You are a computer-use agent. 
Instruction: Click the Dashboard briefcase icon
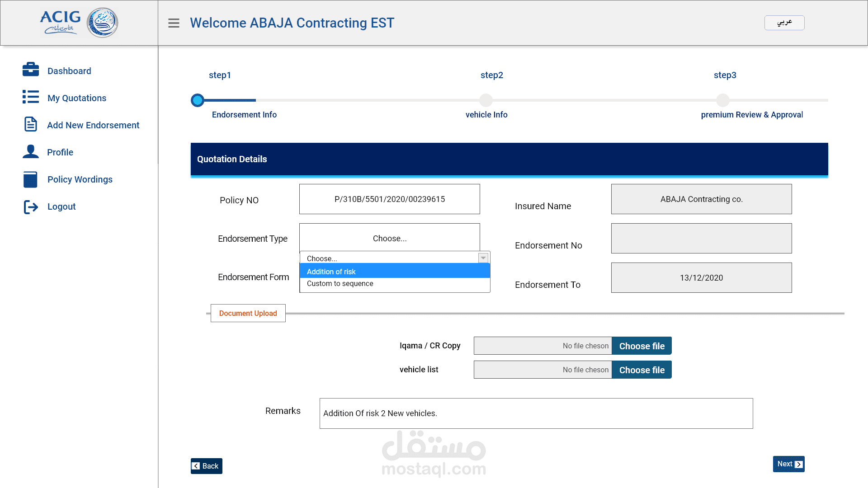pyautogui.click(x=31, y=70)
